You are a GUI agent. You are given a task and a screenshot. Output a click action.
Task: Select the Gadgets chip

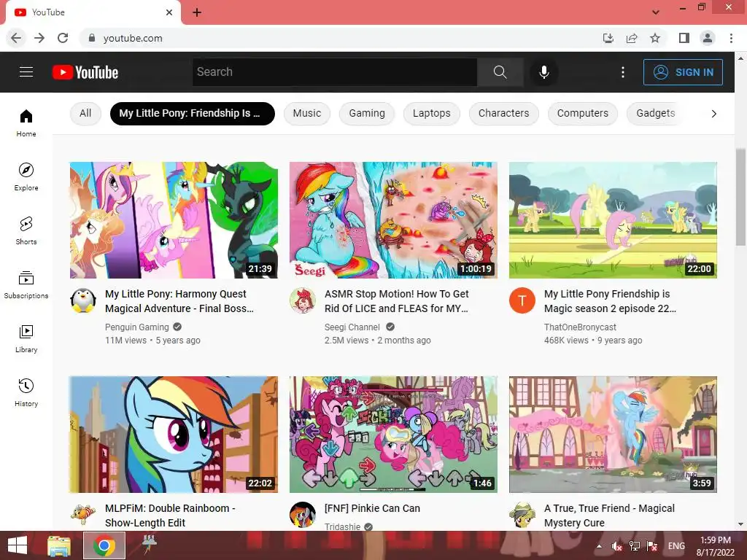tap(656, 113)
